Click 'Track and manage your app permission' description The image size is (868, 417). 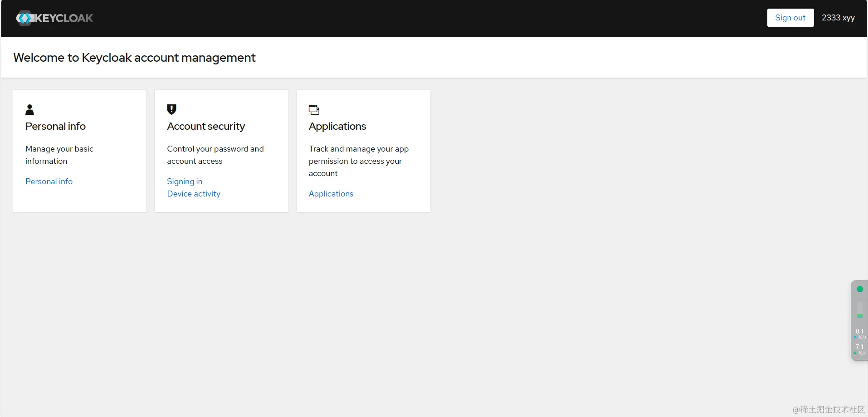[x=359, y=161]
